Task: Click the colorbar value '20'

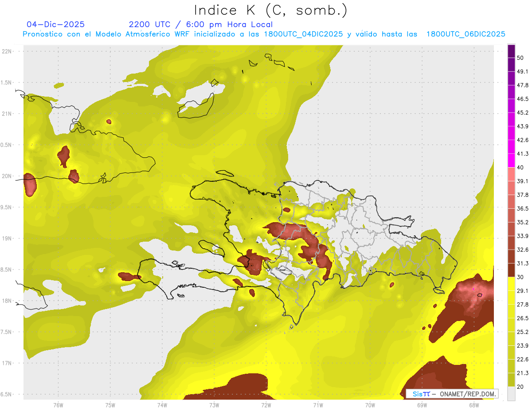Action: pos(520,387)
